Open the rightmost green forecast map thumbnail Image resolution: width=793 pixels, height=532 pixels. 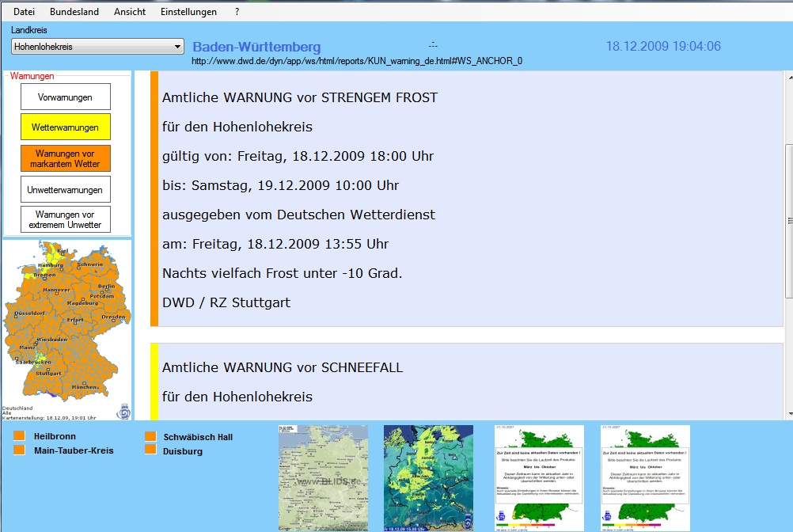point(645,477)
